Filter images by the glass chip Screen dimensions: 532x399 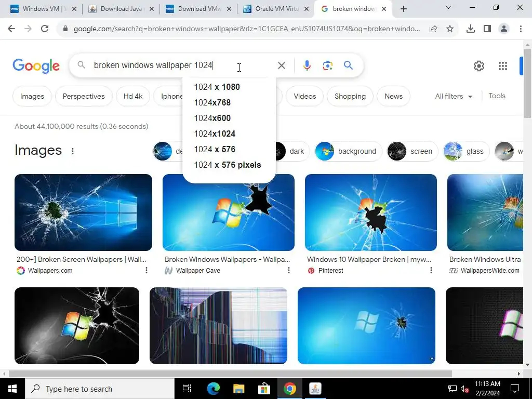tap(467, 151)
